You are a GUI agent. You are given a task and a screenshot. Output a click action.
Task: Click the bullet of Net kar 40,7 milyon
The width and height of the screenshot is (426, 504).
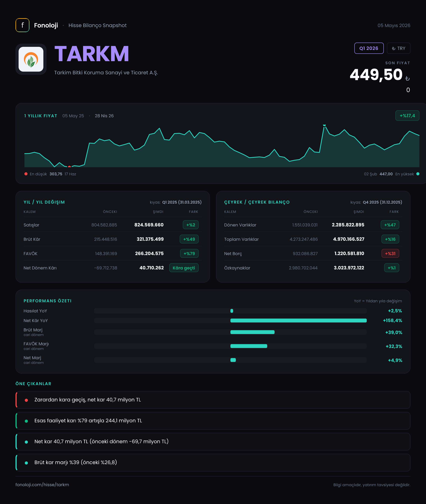[26, 442]
